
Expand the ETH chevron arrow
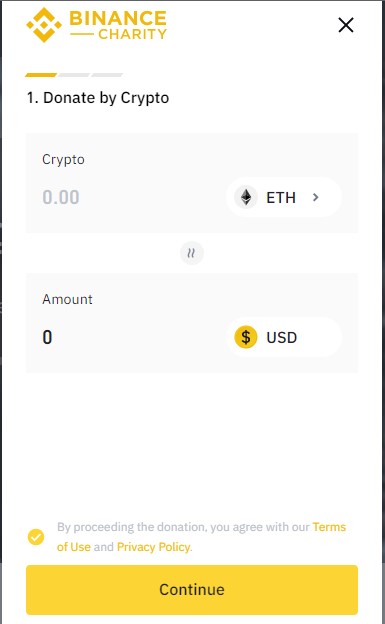pos(315,197)
